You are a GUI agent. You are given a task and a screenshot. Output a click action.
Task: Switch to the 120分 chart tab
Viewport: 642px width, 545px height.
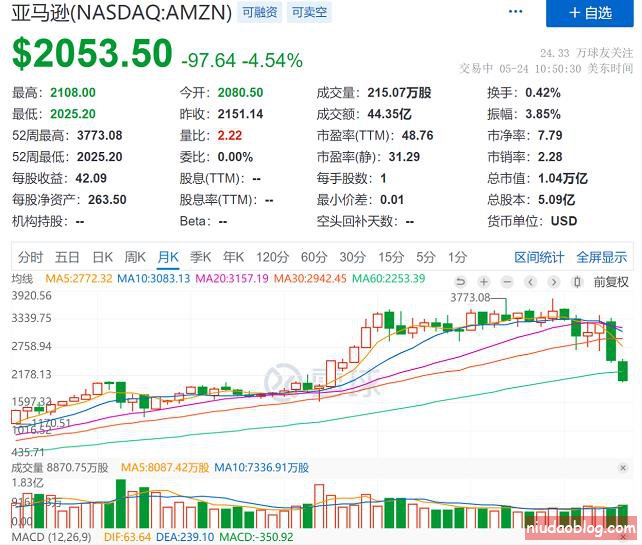(x=272, y=257)
